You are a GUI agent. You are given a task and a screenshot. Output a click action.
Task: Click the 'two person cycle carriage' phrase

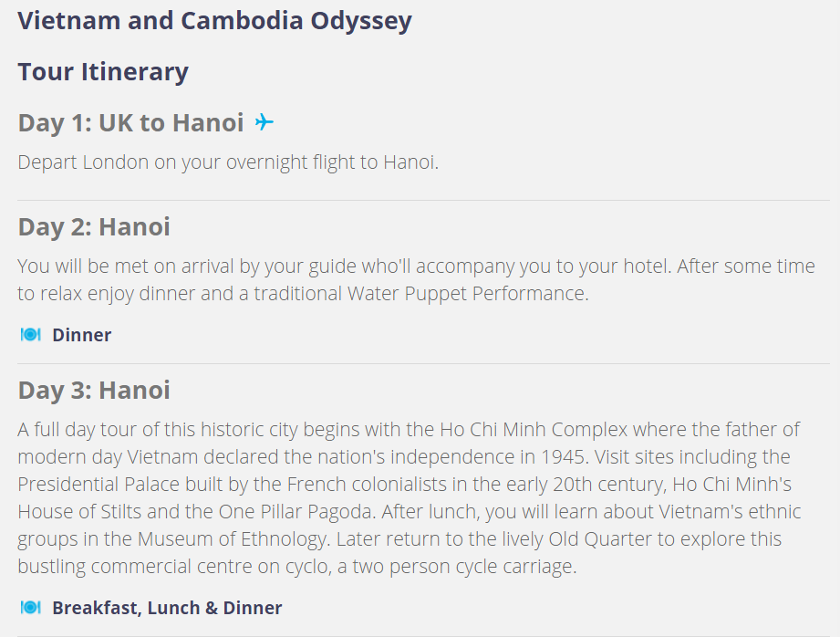[x=464, y=566]
